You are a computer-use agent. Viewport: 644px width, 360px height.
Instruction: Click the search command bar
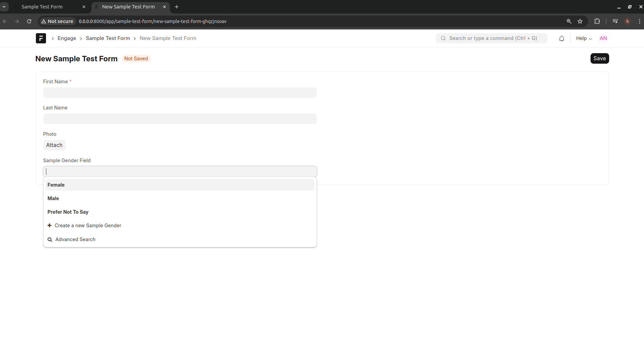point(491,38)
